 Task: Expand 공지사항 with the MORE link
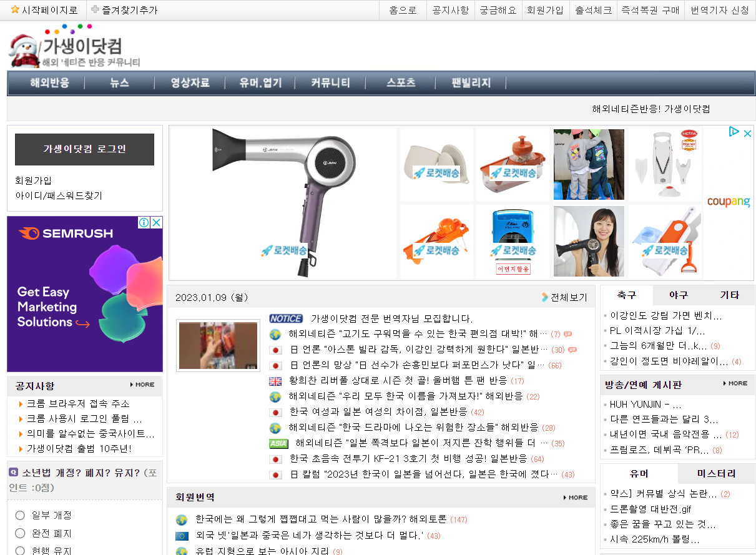(x=142, y=385)
